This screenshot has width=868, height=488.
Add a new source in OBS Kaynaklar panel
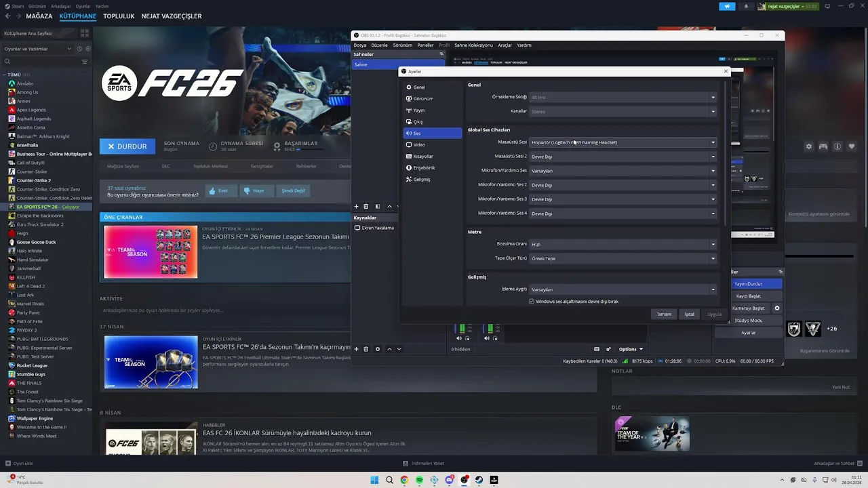click(x=356, y=349)
